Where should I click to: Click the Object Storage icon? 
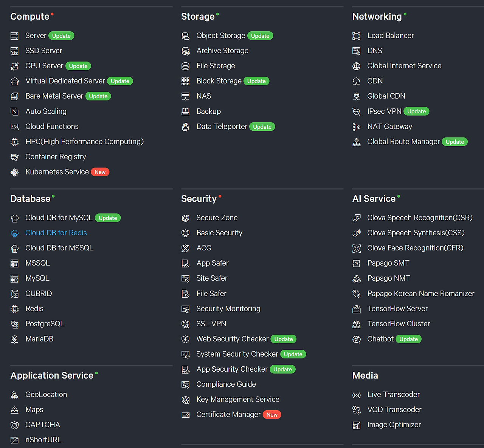[185, 36]
